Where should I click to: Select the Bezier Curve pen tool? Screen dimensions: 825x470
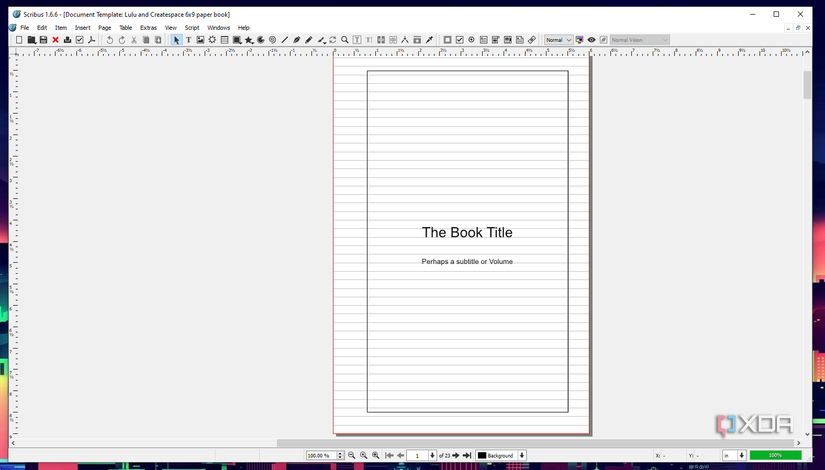297,40
